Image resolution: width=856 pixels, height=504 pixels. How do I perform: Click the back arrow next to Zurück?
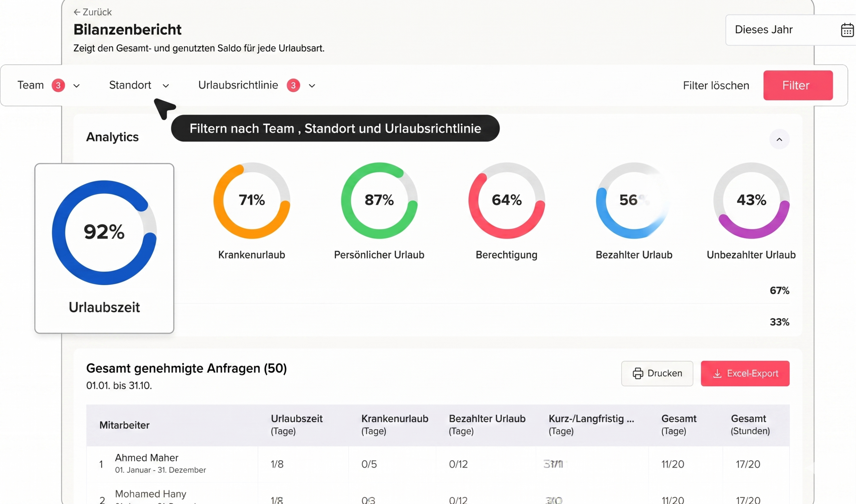[x=77, y=12]
